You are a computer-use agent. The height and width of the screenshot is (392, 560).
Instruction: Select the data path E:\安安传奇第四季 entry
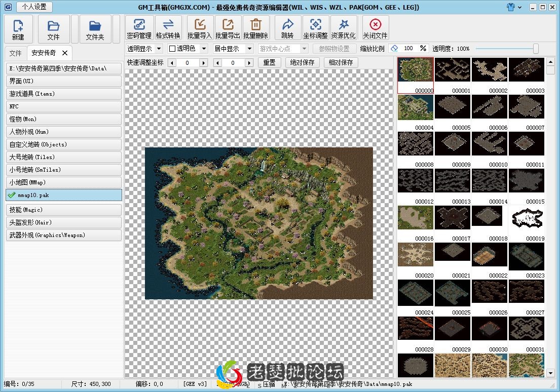click(x=63, y=68)
